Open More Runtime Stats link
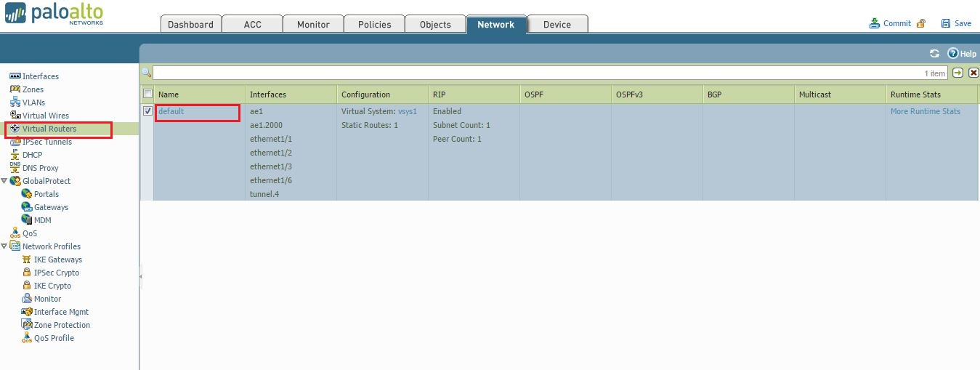 click(x=925, y=111)
